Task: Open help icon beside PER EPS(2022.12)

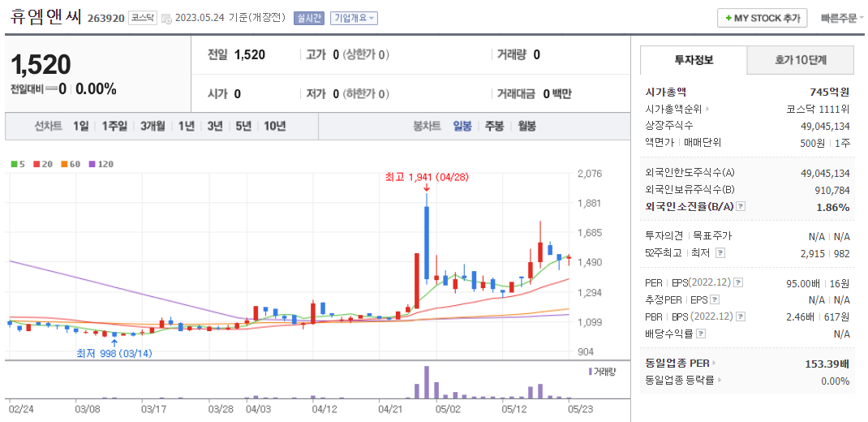Action: click(738, 283)
